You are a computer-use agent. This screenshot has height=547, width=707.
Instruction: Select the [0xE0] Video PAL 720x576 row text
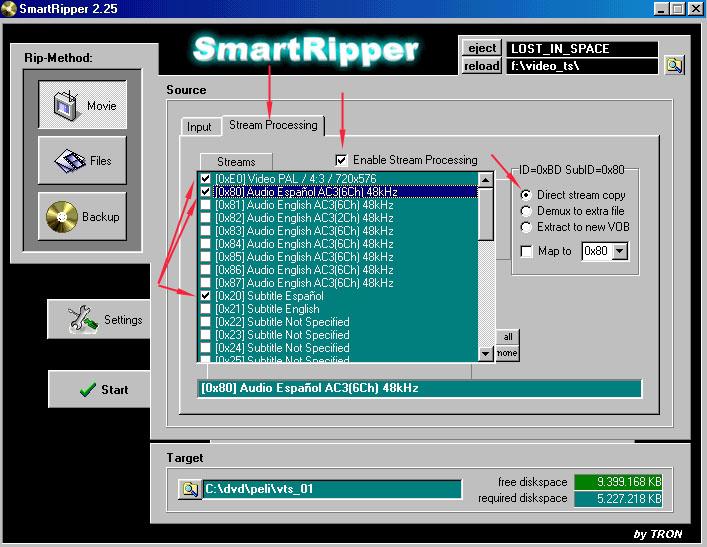pos(295,179)
